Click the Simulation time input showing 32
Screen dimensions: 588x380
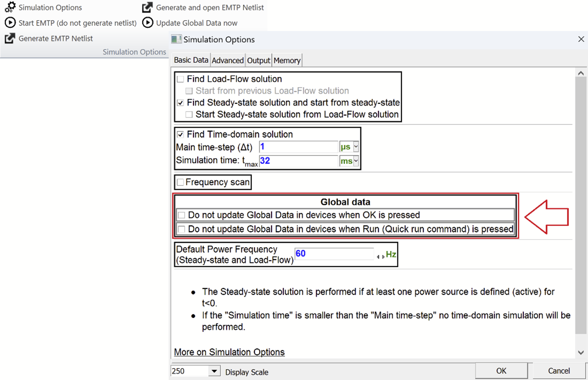tap(299, 161)
